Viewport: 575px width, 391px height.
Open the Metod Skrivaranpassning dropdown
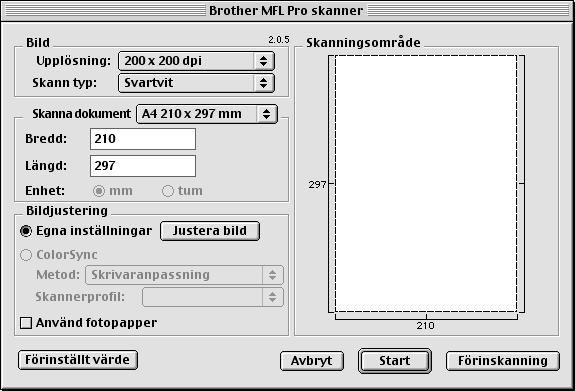point(184,275)
